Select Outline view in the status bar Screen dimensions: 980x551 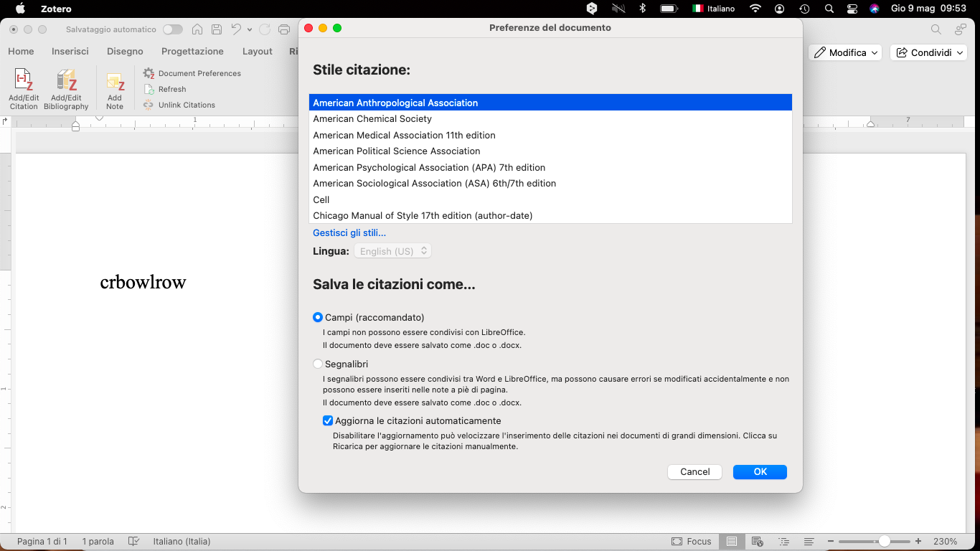(783, 542)
